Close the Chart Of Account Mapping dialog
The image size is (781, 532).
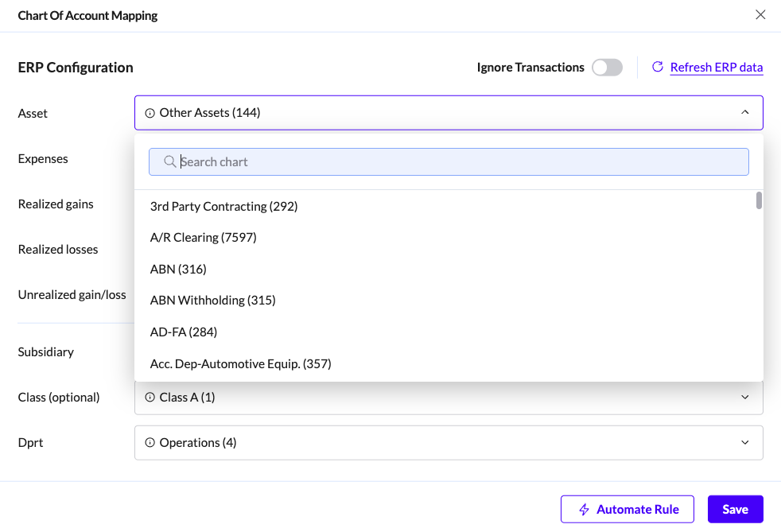760,15
